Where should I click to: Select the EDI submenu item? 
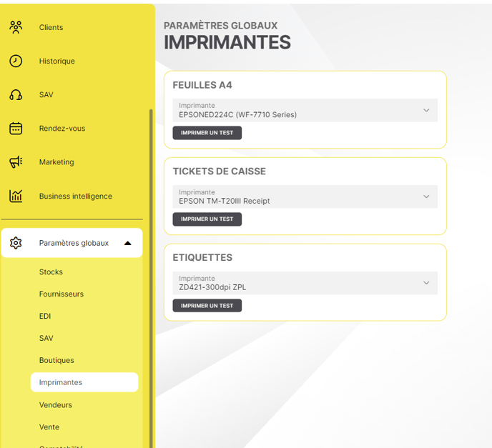click(45, 316)
